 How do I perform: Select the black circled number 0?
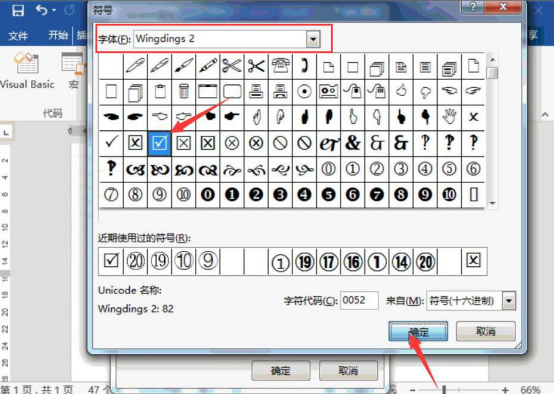tap(208, 195)
